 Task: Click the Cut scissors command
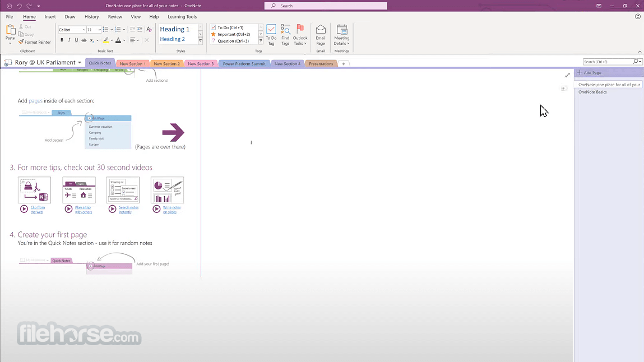point(25,27)
